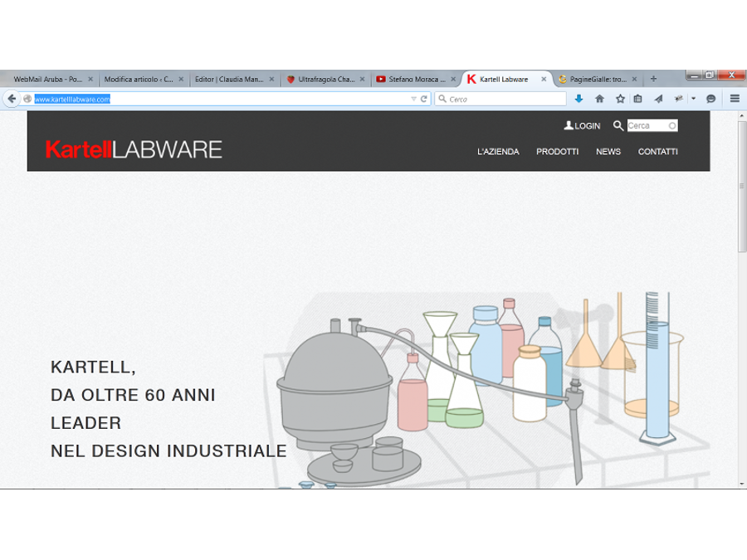Open the downloads arrow in the toolbar
This screenshot has height=560, width=747.
tap(579, 99)
